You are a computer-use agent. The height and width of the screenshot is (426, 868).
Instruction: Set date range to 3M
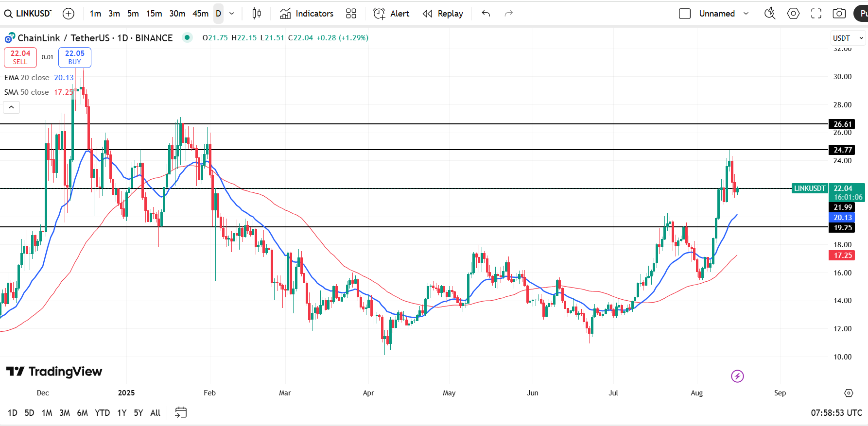click(x=65, y=413)
